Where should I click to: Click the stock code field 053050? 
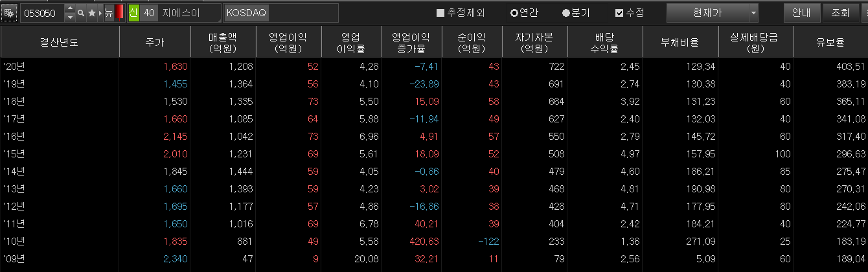pos(43,13)
